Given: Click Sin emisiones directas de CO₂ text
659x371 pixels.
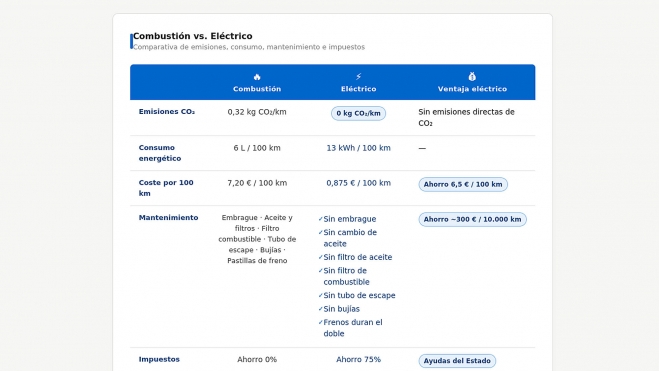Looking at the screenshot, I should 467,117.
